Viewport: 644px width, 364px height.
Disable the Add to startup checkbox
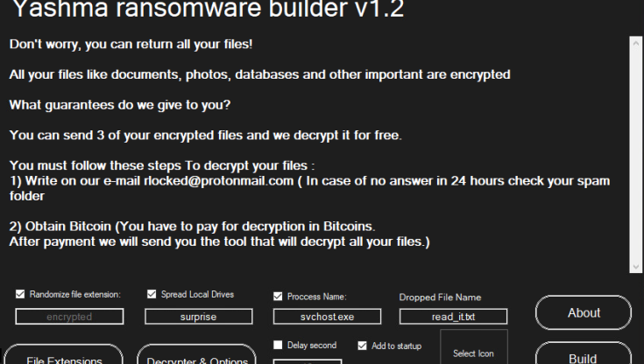coord(363,346)
